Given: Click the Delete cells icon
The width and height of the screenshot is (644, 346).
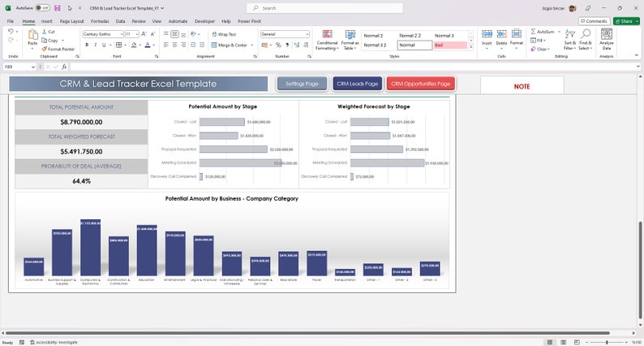Looking at the screenshot, I should 501,35.
